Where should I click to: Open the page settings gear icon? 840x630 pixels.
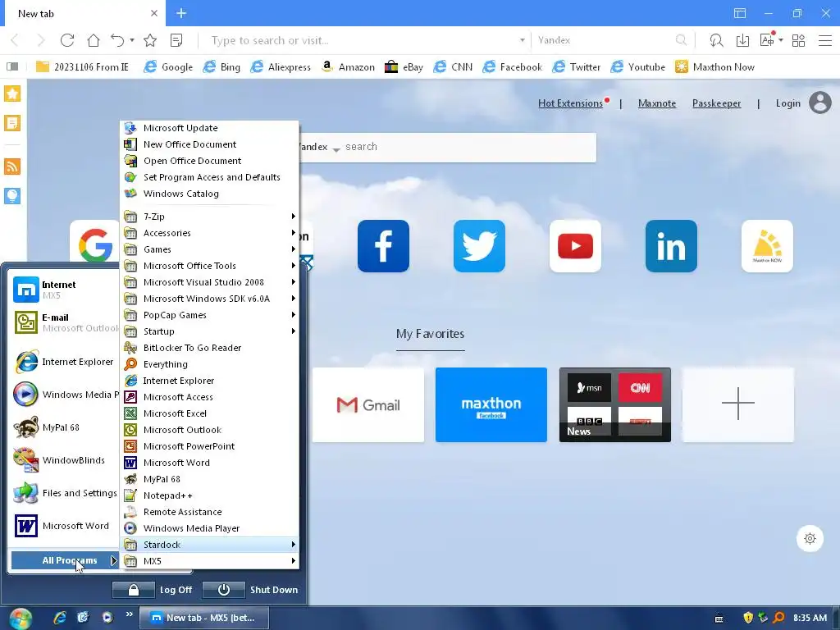tap(810, 538)
